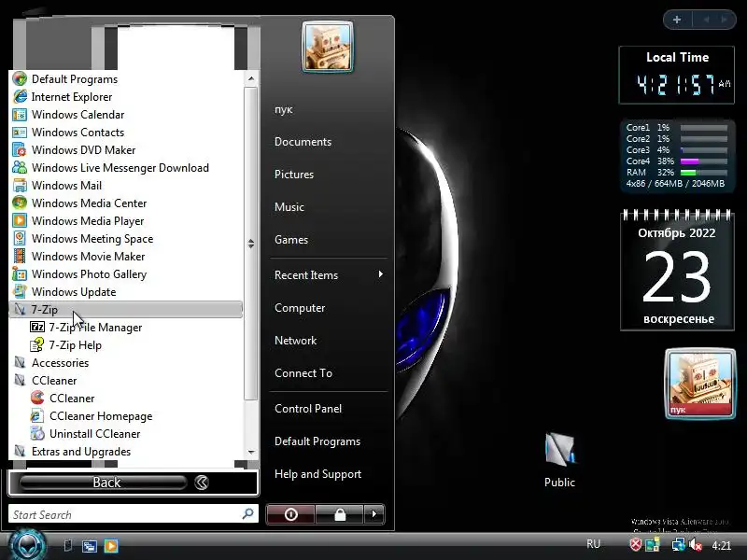The width and height of the screenshot is (747, 560).
Task: Launch Internet Explorer icon
Action: [20, 97]
